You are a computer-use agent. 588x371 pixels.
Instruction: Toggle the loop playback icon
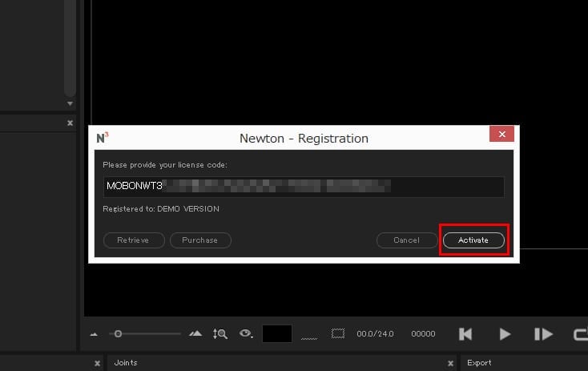pos(581,334)
